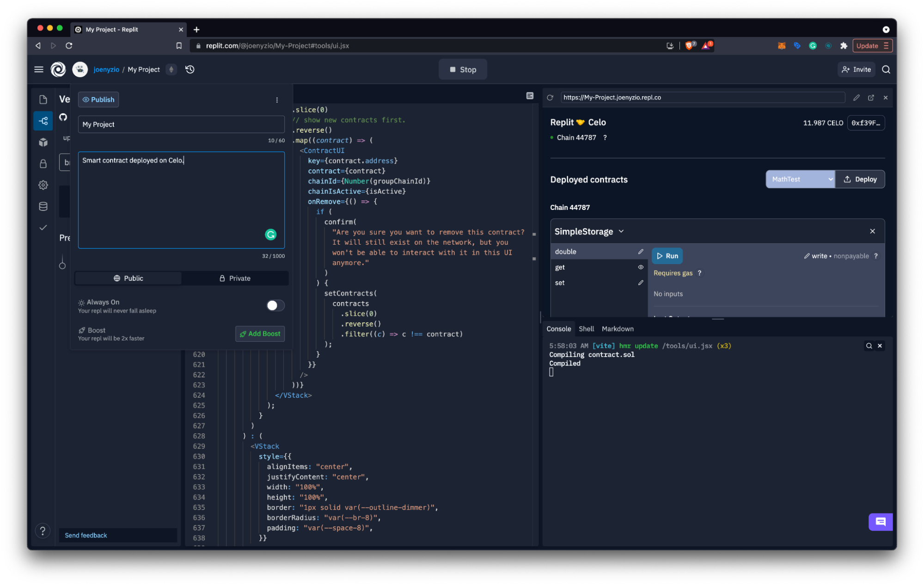The height and width of the screenshot is (586, 924).
Task: Click the Add Boost button
Action: (260, 334)
